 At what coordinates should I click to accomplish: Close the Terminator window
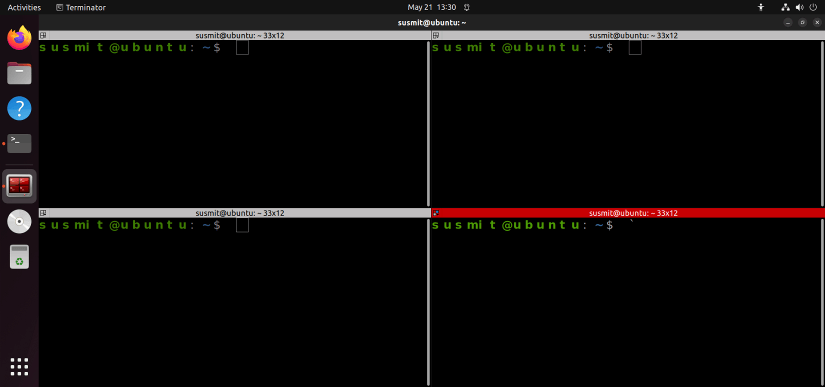point(817,22)
